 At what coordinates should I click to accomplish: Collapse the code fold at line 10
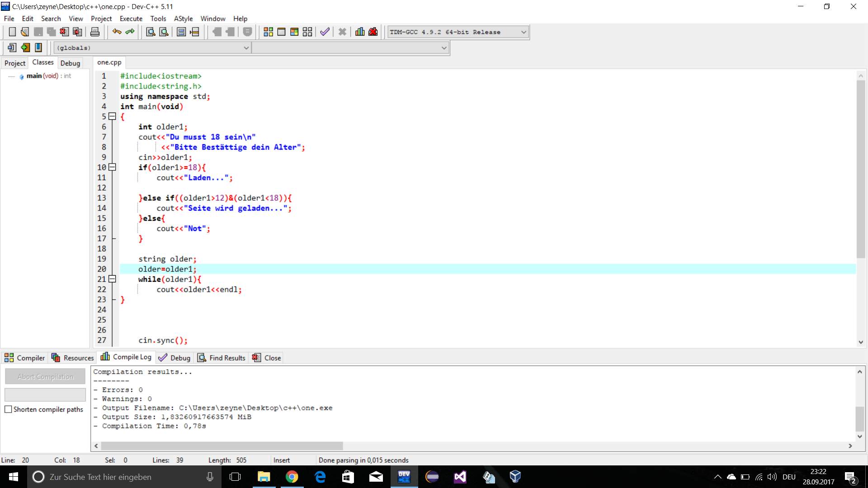click(x=112, y=167)
